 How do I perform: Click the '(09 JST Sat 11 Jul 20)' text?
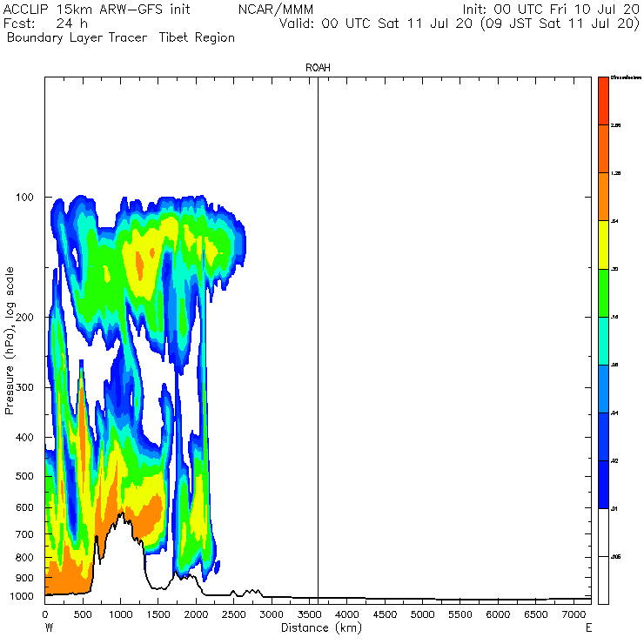coord(560,23)
